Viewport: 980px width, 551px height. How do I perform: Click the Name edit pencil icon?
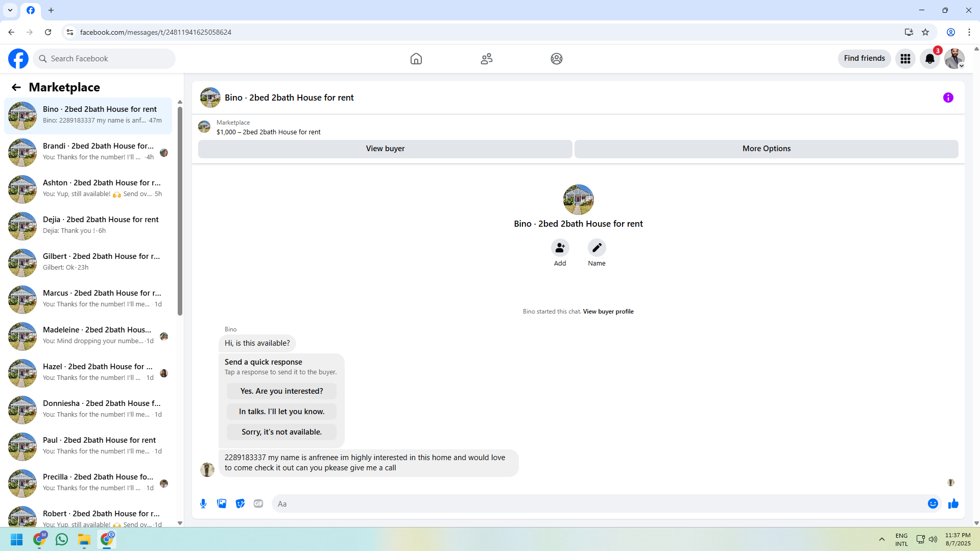coord(596,248)
